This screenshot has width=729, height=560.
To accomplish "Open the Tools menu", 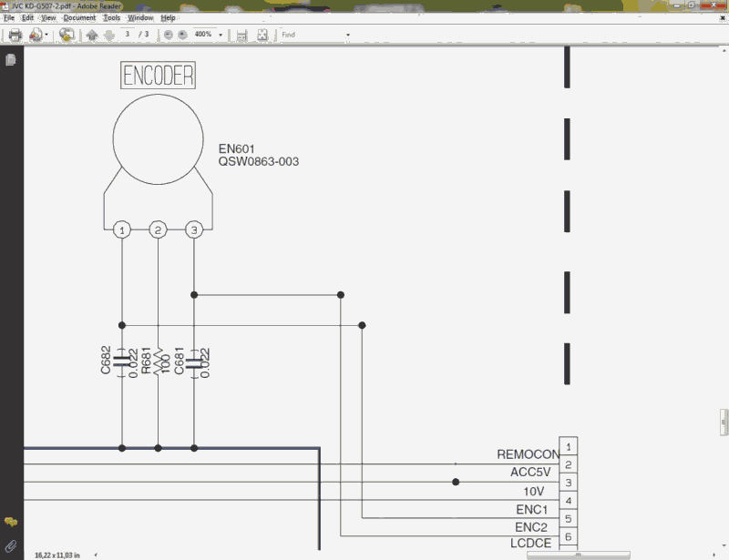I will 111,17.
